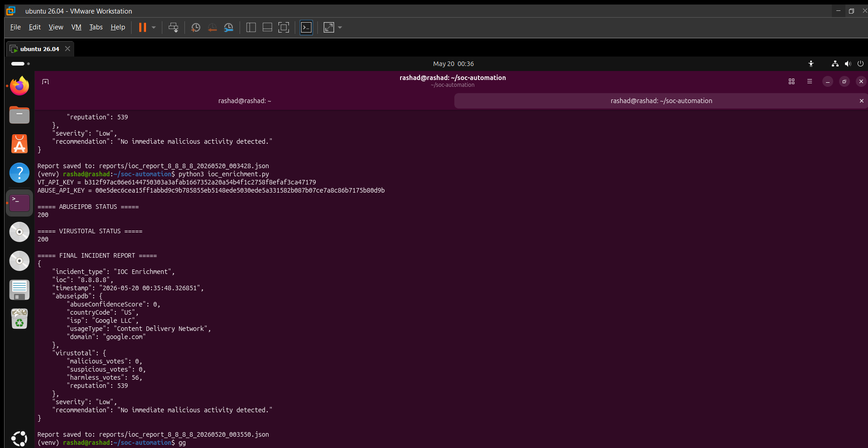868x448 pixels.
Task: Select the ~/soc-automation terminal tab
Action: pyautogui.click(x=661, y=101)
